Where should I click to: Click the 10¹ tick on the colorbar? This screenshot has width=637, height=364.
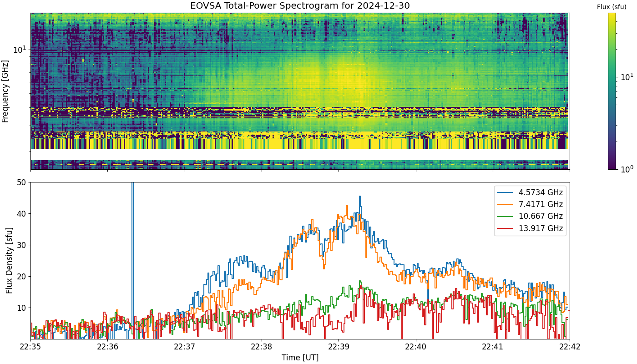click(627, 76)
